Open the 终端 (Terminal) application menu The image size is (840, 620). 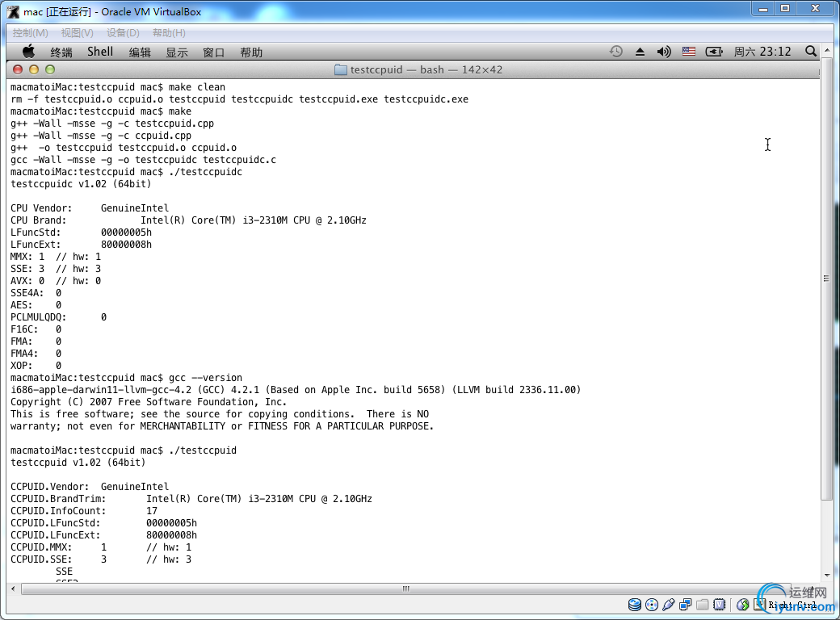click(x=61, y=52)
